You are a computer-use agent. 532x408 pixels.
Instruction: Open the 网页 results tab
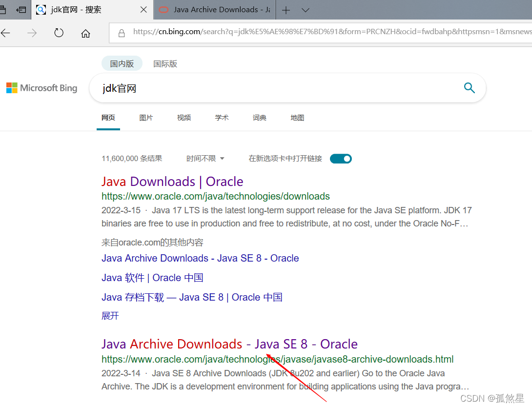[108, 118]
